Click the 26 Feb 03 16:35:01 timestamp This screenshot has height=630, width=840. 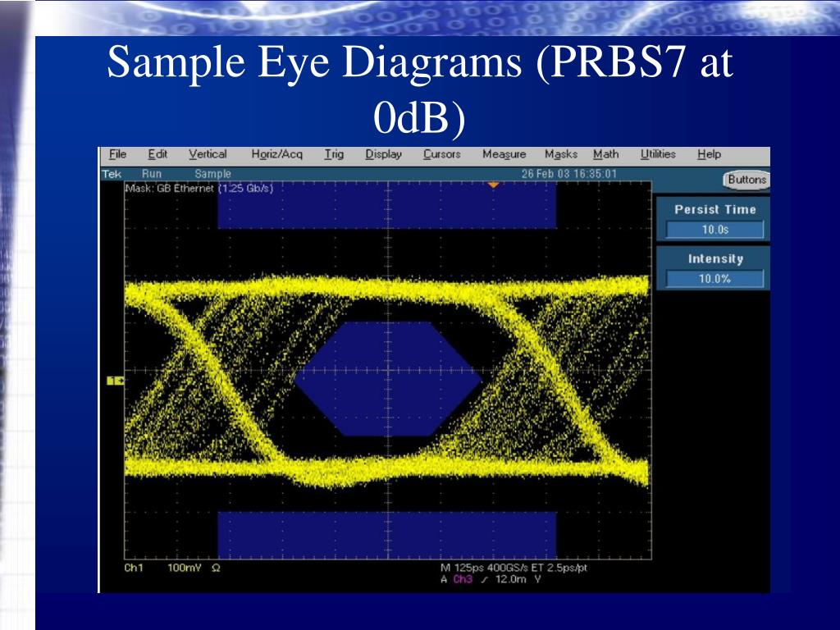click(569, 174)
